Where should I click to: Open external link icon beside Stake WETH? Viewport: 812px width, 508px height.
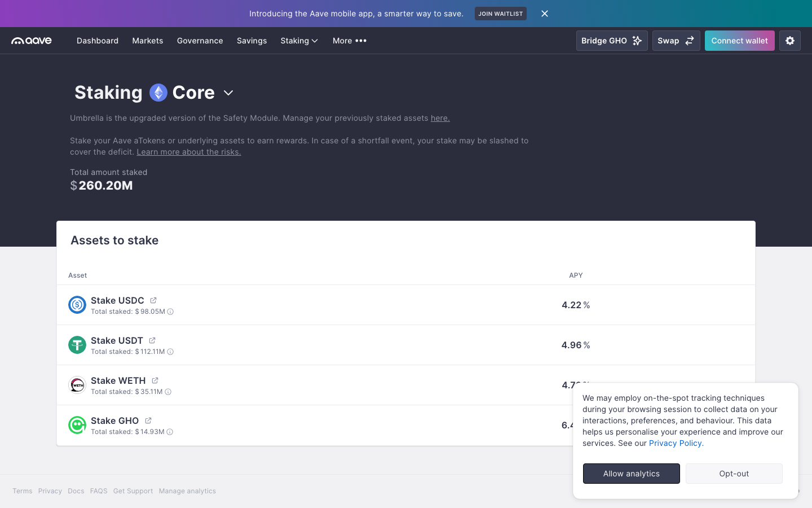click(155, 380)
